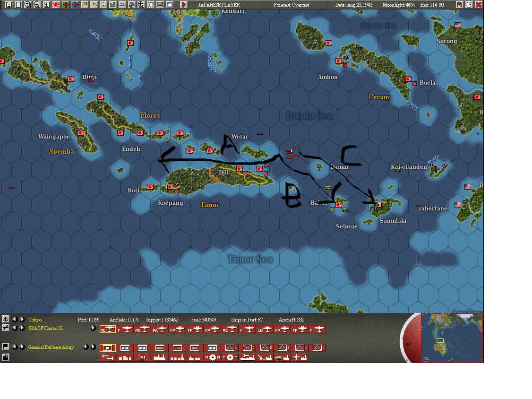The width and height of the screenshot is (532, 399).
Task: Click the stacked yellow ships toolbar icon
Action: coord(103,5)
